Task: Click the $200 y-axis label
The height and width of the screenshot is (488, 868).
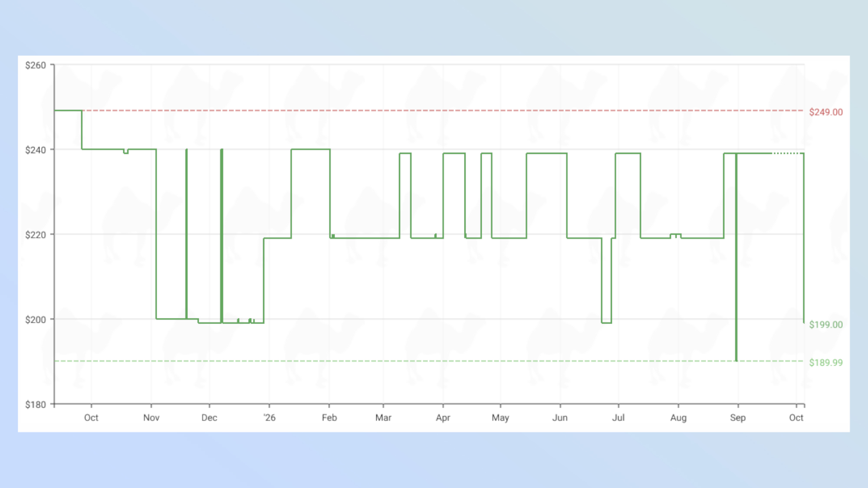Action: click(x=35, y=319)
